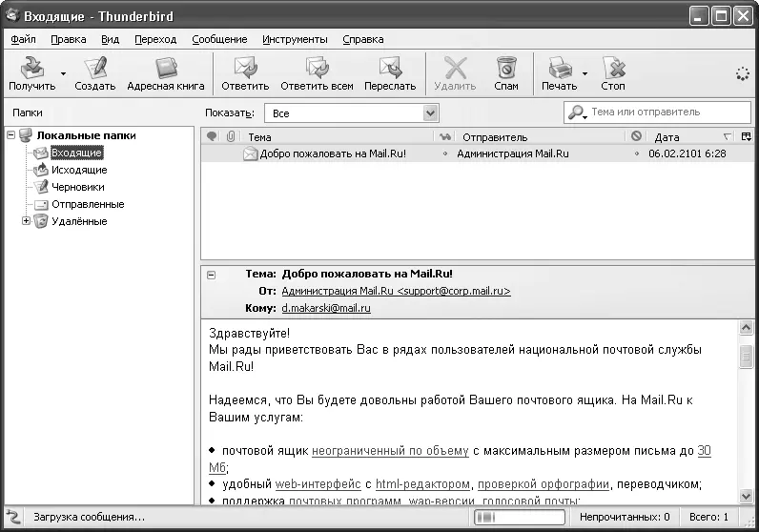The width and height of the screenshot is (759, 532).
Task: Open the неограниченный по объему link
Action: (390, 451)
